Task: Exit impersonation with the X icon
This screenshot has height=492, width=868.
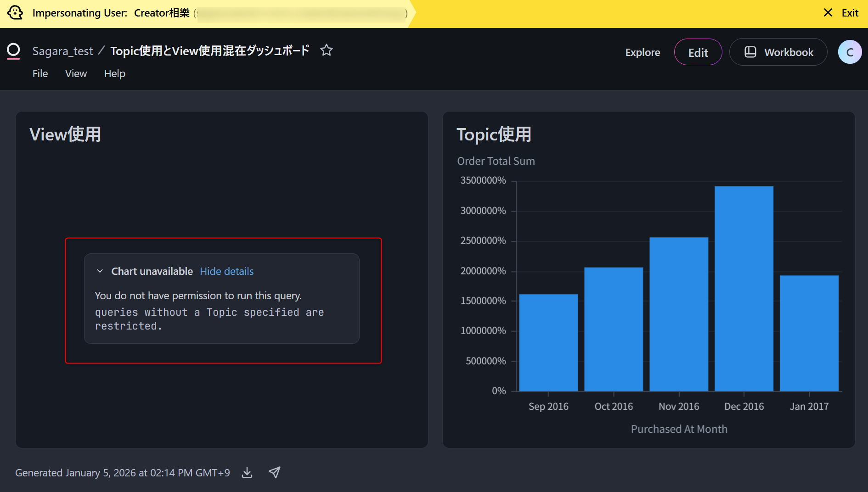Action: (828, 13)
